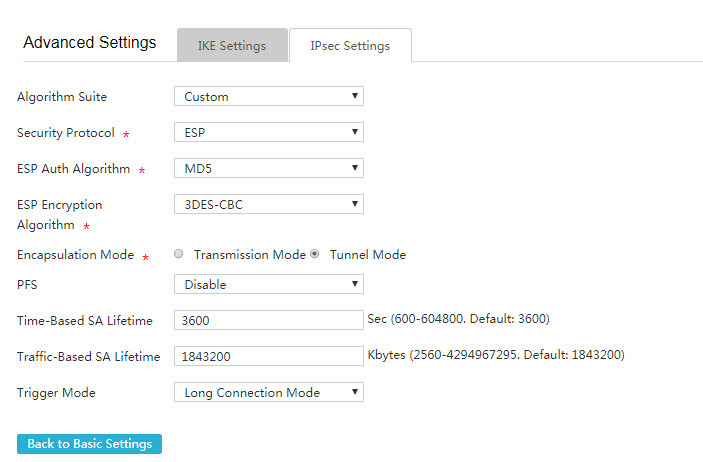Switch to the IKE Settings tab
Image resolution: width=703 pixels, height=462 pixels.
232,45
